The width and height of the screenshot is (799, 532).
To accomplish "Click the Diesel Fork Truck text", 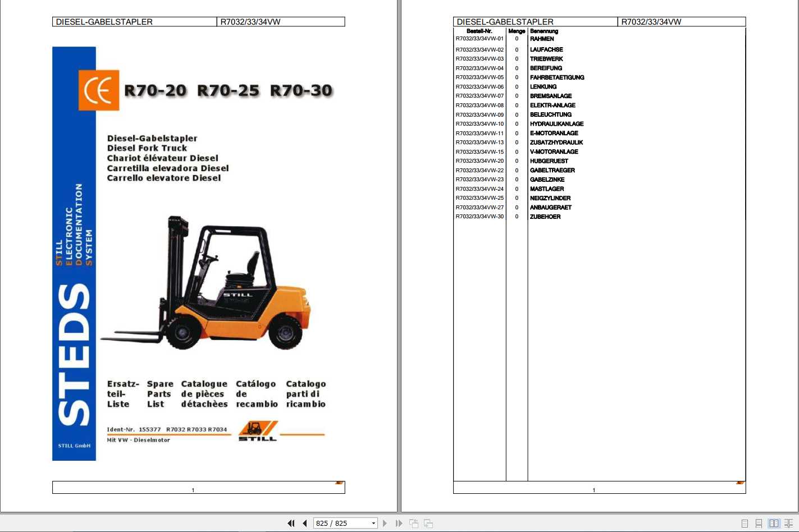I will [147, 148].
